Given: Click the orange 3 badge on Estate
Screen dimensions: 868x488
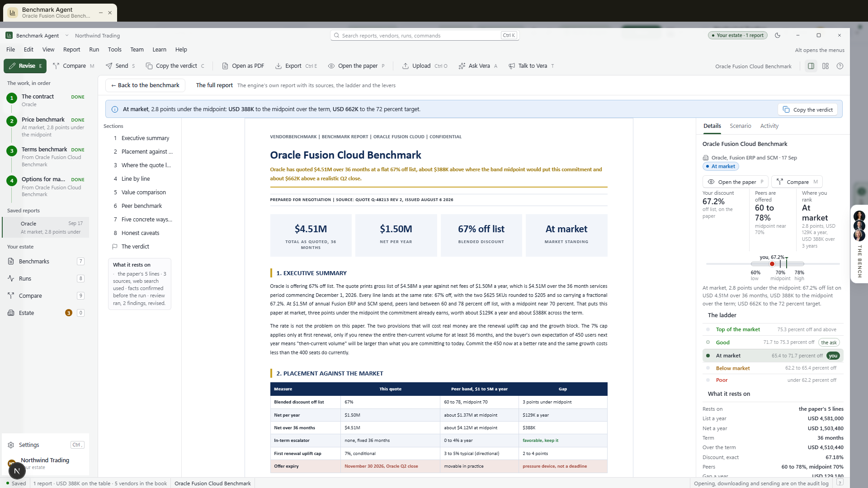Looking at the screenshot, I should (x=69, y=313).
